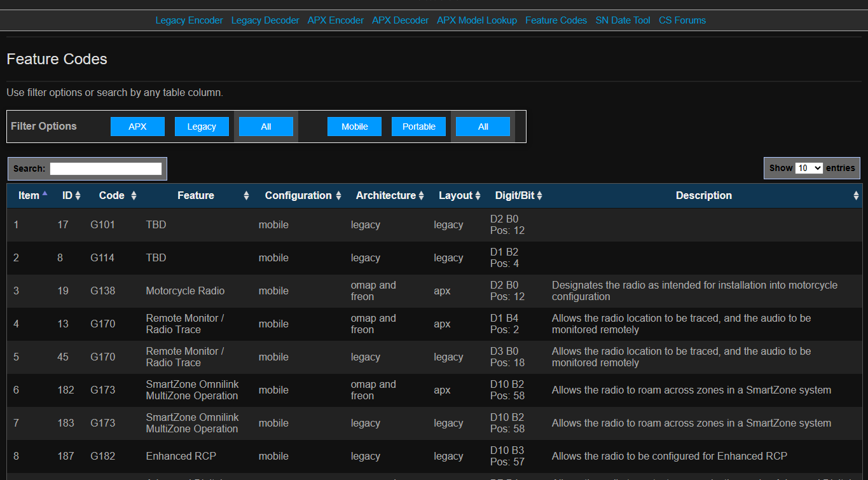Sort table by Layout column
The height and width of the screenshot is (480, 868).
point(457,195)
